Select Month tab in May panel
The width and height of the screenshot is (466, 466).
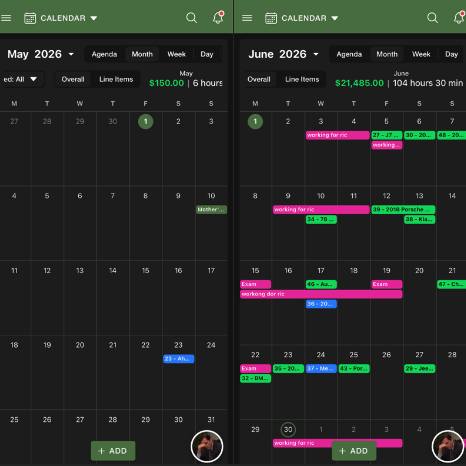point(142,54)
